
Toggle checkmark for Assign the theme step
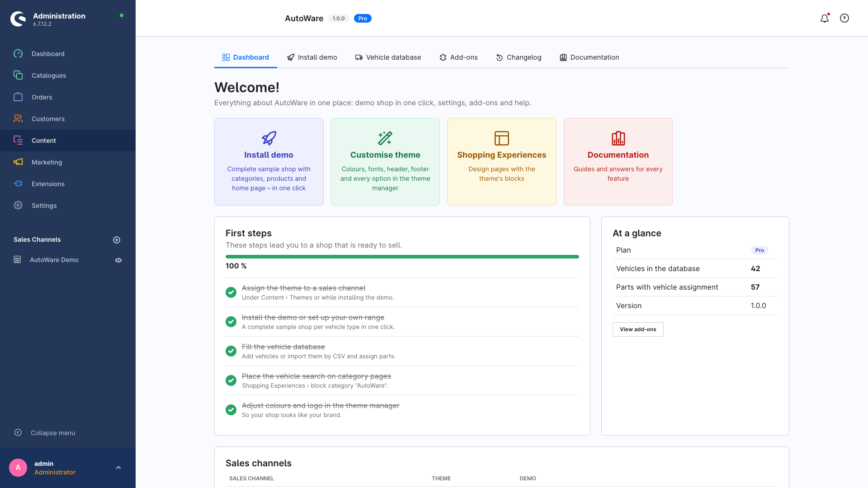231,292
